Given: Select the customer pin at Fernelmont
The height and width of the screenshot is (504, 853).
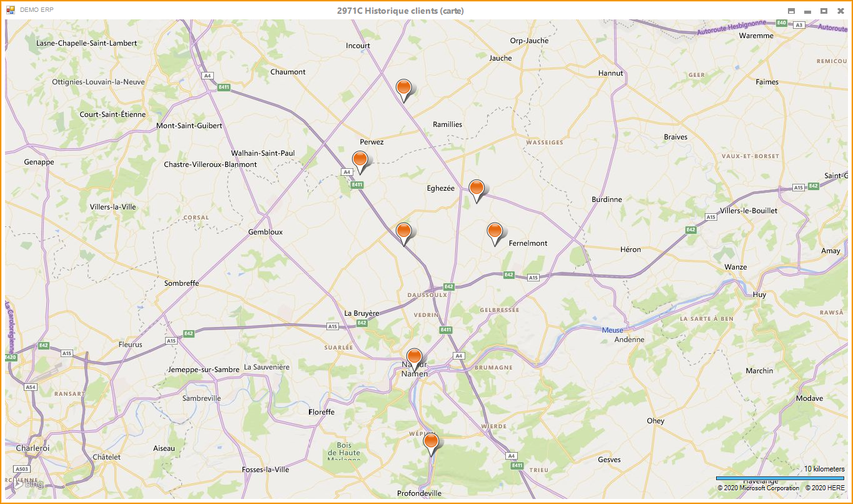Looking at the screenshot, I should 495,231.
